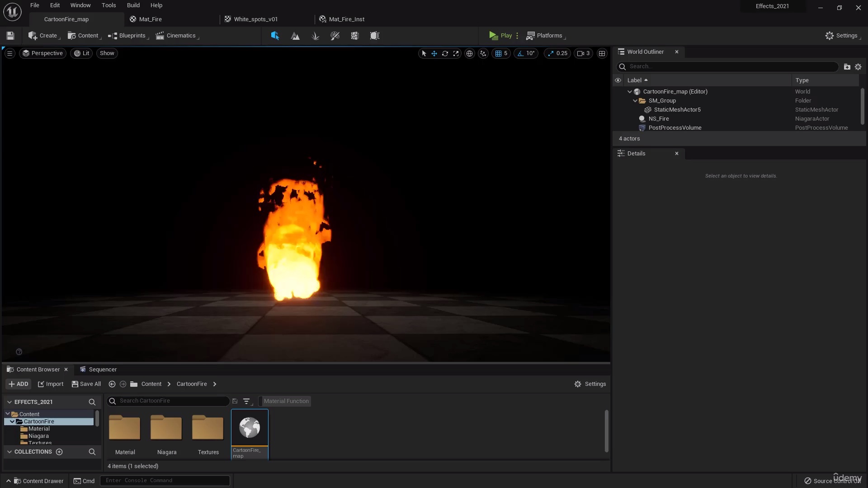Switch to Fracture mode
Viewport: 868px width, 488px height.
(354, 36)
